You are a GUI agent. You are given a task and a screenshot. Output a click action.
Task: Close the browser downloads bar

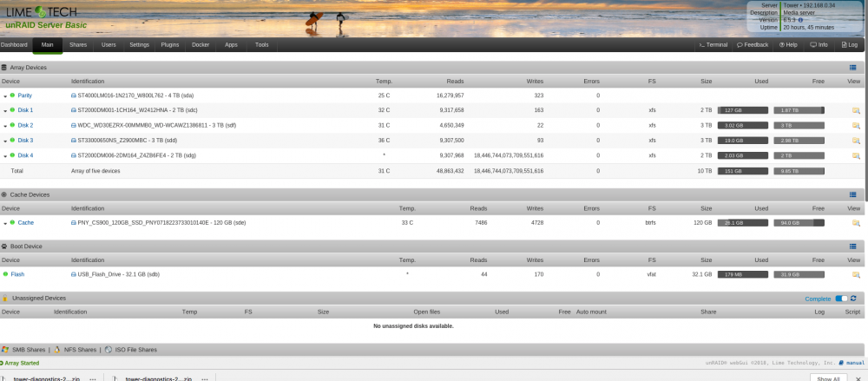tap(858, 379)
